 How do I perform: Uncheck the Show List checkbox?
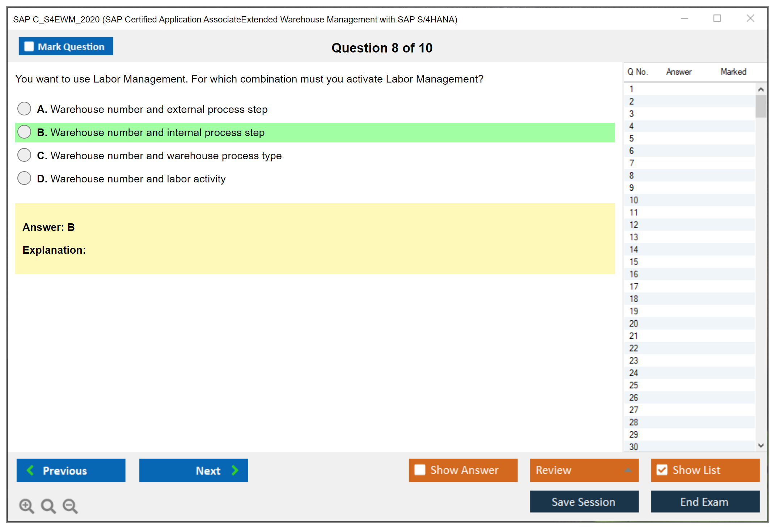tap(662, 470)
